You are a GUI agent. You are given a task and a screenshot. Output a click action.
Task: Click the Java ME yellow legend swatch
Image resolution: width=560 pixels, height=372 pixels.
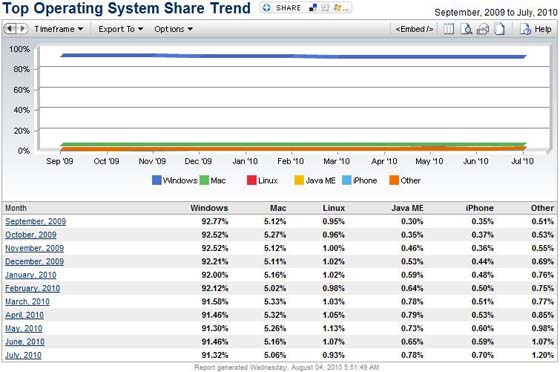pos(299,180)
